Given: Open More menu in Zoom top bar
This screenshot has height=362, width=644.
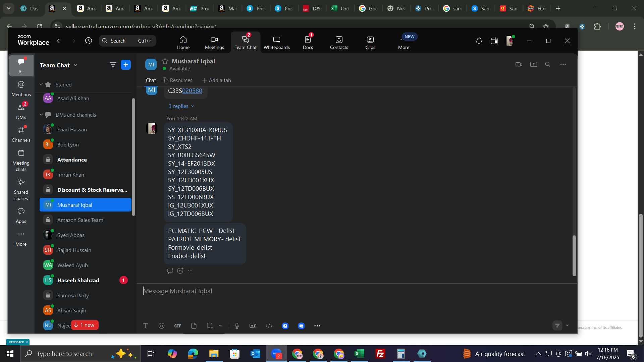Looking at the screenshot, I should (x=404, y=43).
